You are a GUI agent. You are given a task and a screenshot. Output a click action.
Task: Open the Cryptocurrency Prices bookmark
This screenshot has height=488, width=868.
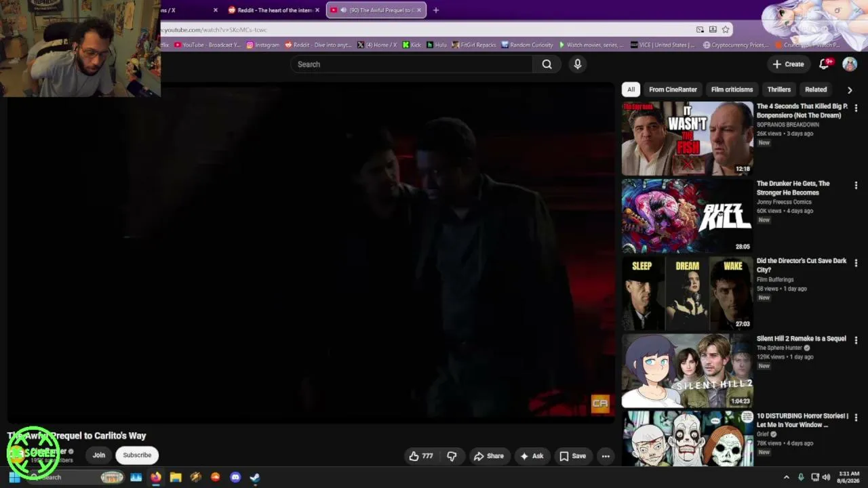point(736,45)
